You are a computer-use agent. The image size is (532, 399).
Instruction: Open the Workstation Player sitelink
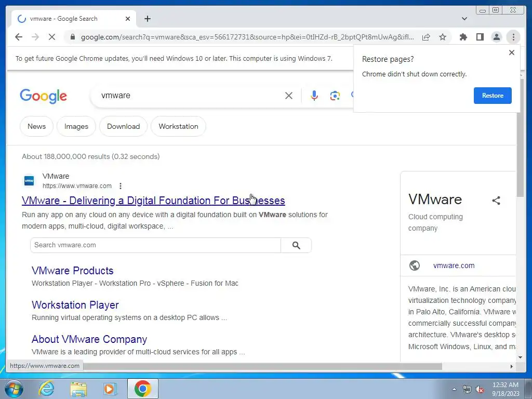[x=75, y=304]
